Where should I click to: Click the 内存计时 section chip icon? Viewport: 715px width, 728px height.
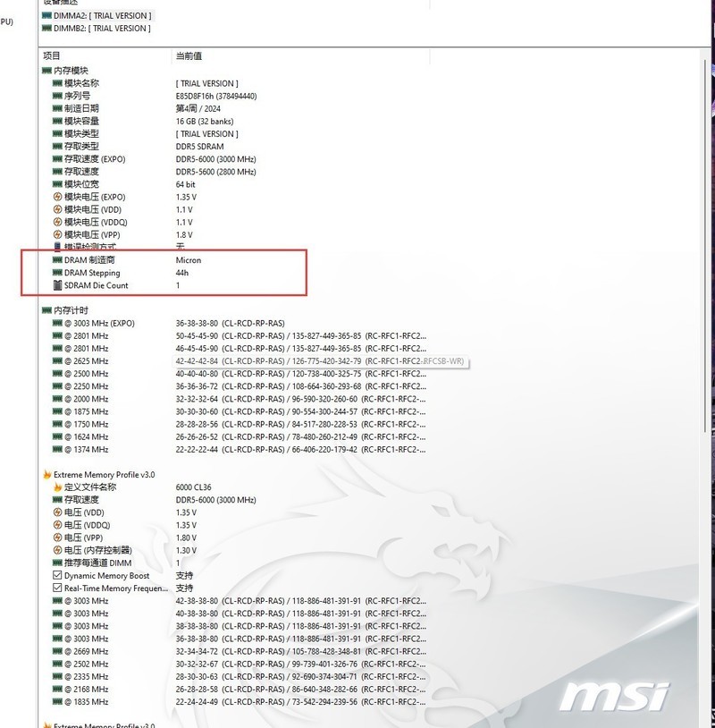46,310
